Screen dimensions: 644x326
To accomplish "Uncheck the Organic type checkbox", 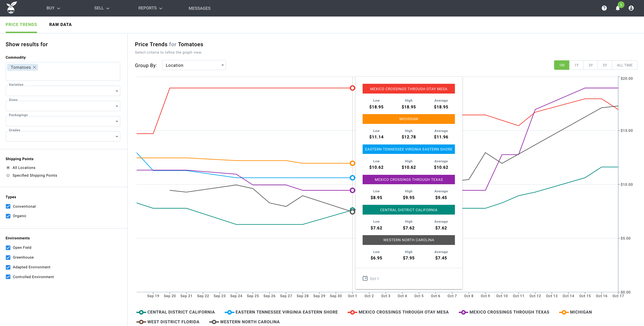I will [8, 216].
